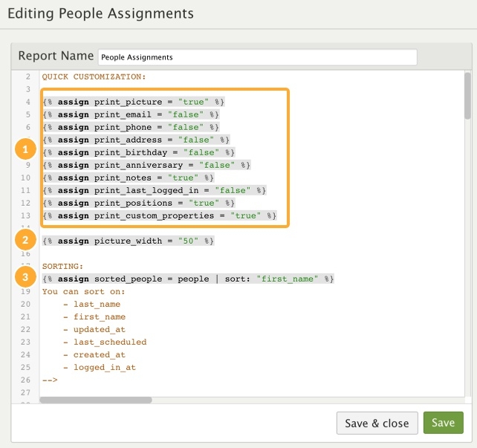Viewport: 477px width, 448px height.
Task: Click the Save & close button
Action: point(377,423)
